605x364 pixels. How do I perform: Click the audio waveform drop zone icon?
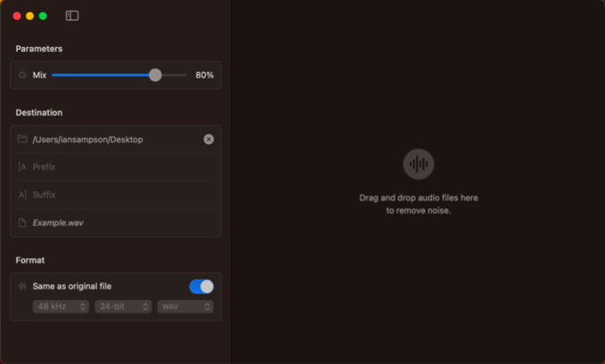pyautogui.click(x=418, y=164)
